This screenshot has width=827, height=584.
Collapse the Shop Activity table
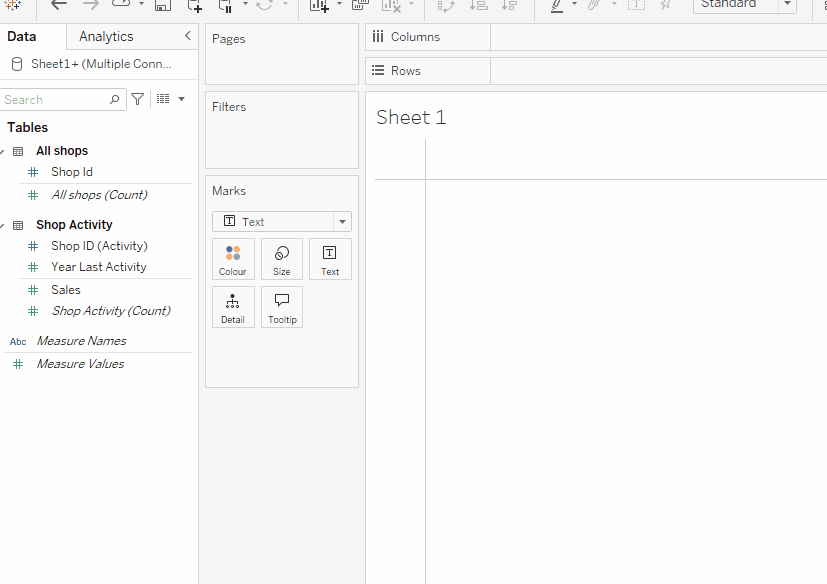click(x=3, y=225)
